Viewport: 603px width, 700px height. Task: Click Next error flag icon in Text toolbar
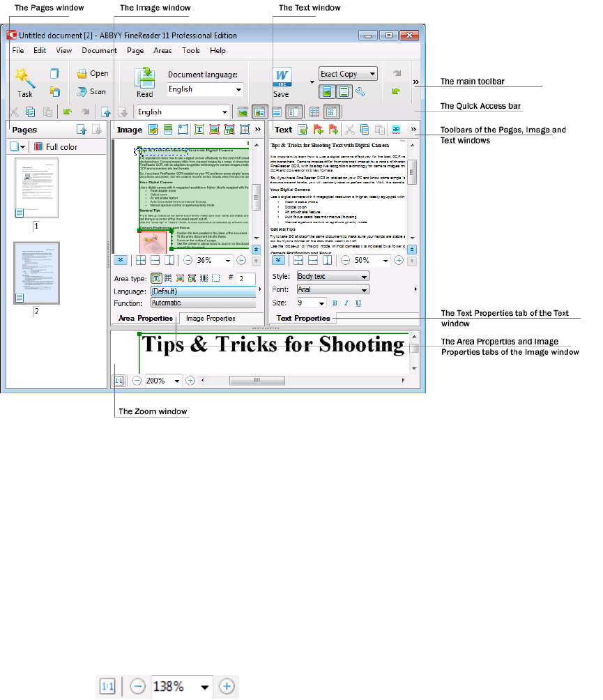(333, 130)
